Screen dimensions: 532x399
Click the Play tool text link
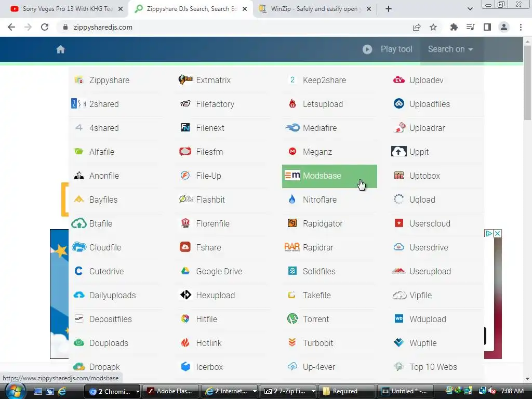[x=396, y=49]
